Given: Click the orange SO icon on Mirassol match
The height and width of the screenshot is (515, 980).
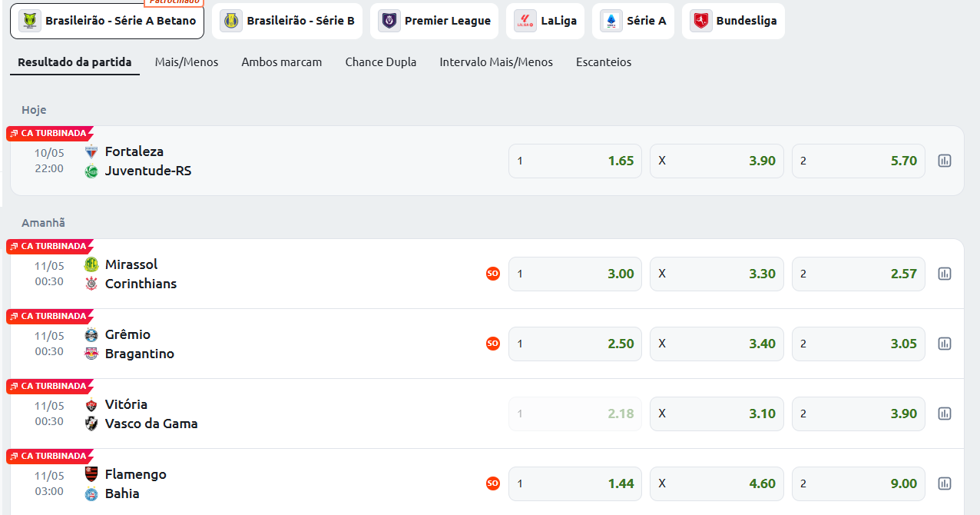Looking at the screenshot, I should click(493, 274).
